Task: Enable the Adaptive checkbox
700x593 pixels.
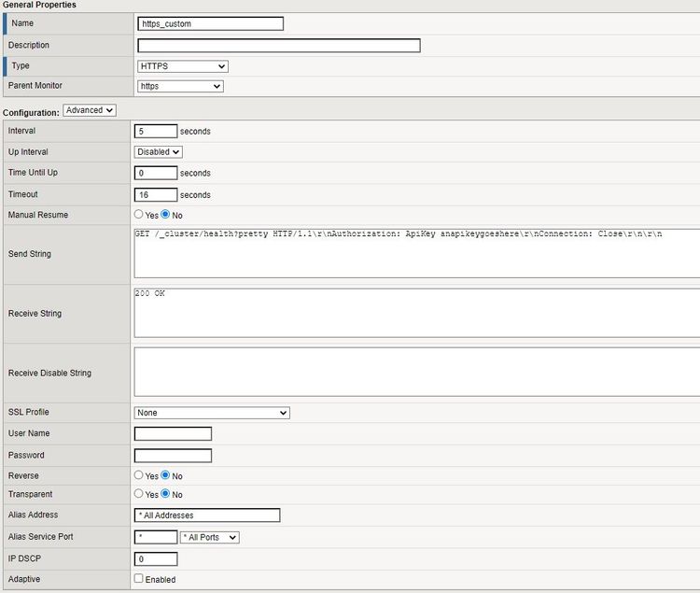Action: tap(139, 579)
